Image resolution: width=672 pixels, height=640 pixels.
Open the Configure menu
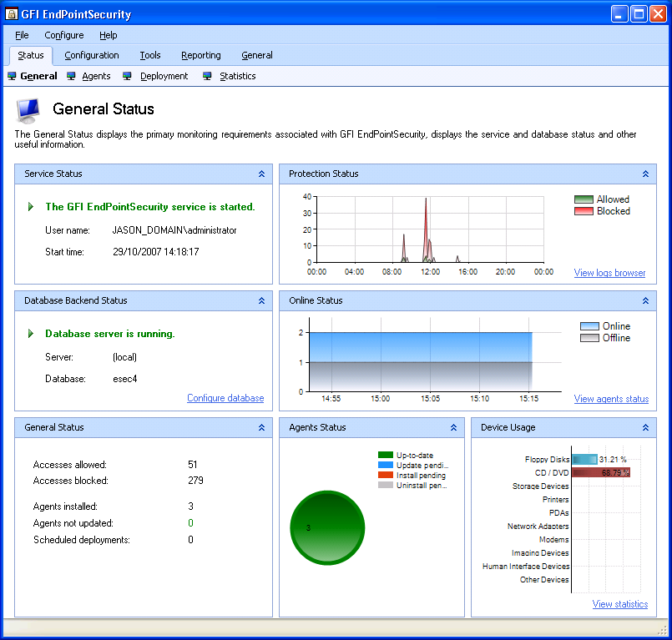tap(64, 35)
